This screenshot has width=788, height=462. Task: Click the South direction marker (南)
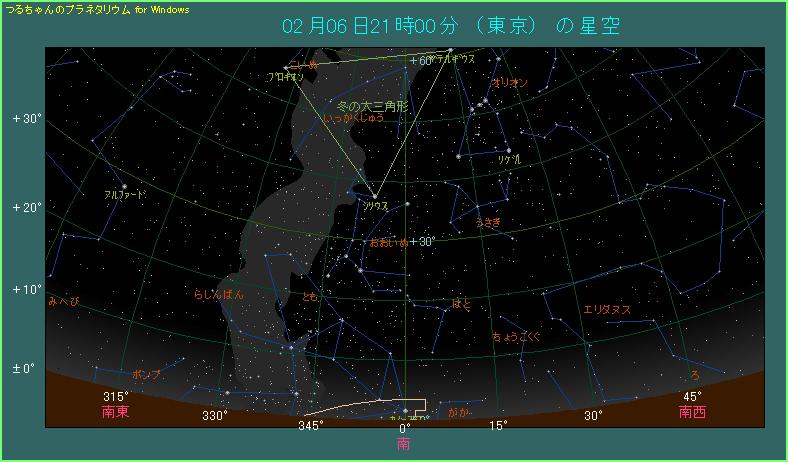403,442
